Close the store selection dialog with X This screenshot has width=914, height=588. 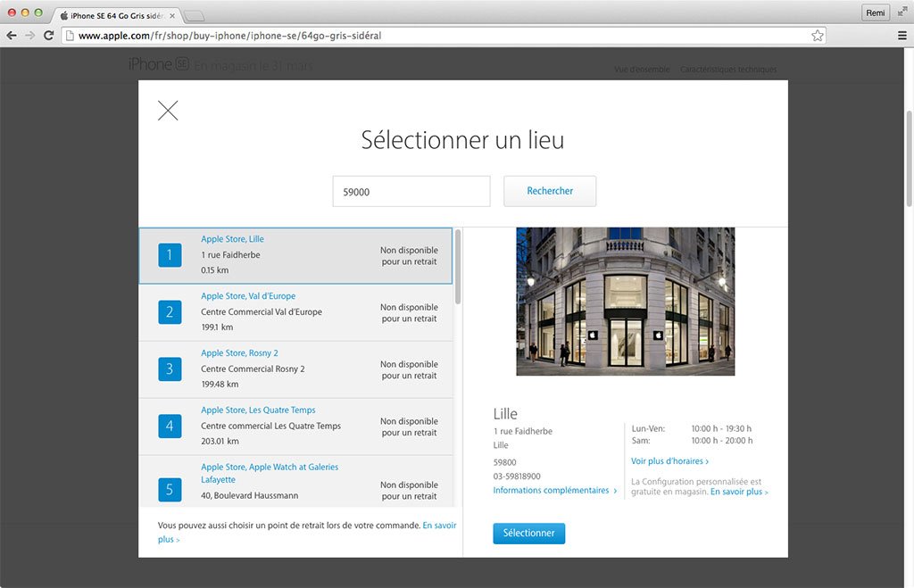tap(168, 111)
